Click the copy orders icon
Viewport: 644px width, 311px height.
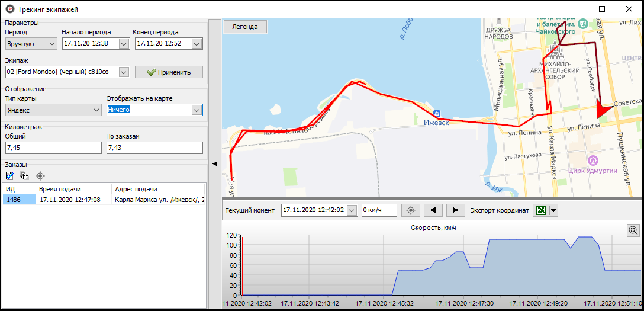(x=25, y=176)
